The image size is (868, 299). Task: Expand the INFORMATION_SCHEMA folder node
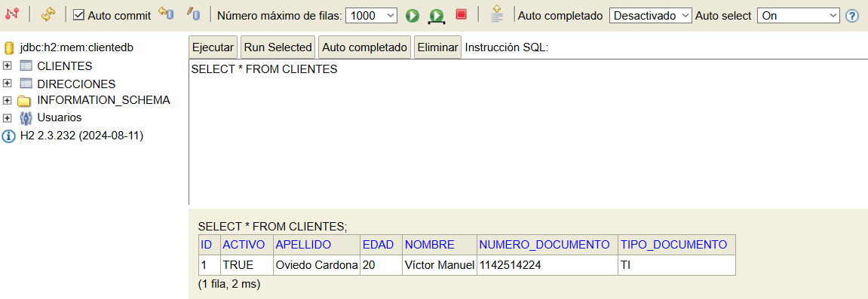coord(8,101)
